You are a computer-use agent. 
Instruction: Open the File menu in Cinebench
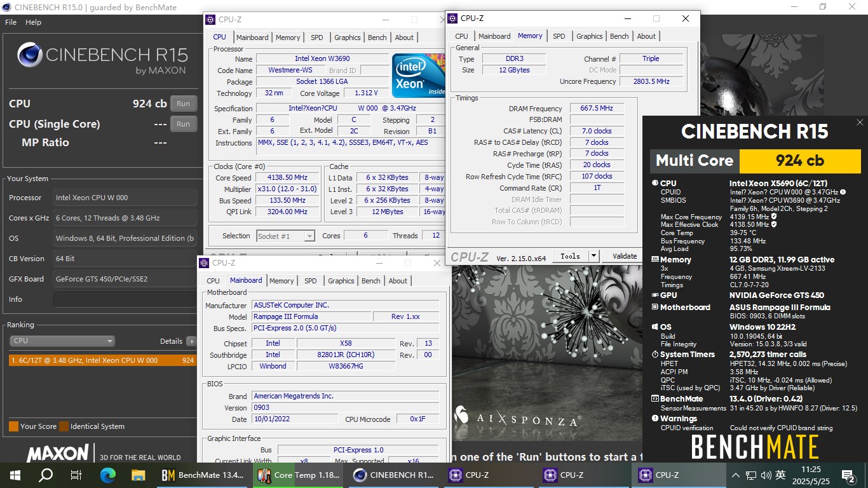click(x=11, y=22)
